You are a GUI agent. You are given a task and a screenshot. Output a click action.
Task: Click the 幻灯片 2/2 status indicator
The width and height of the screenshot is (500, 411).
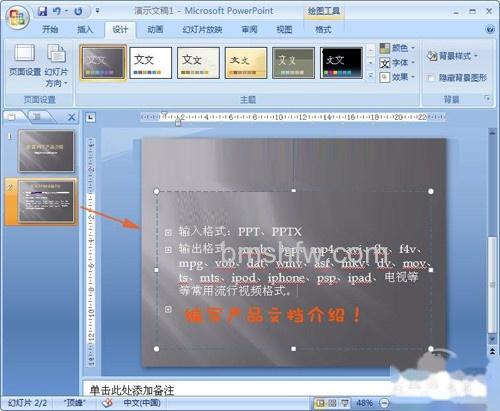27,403
